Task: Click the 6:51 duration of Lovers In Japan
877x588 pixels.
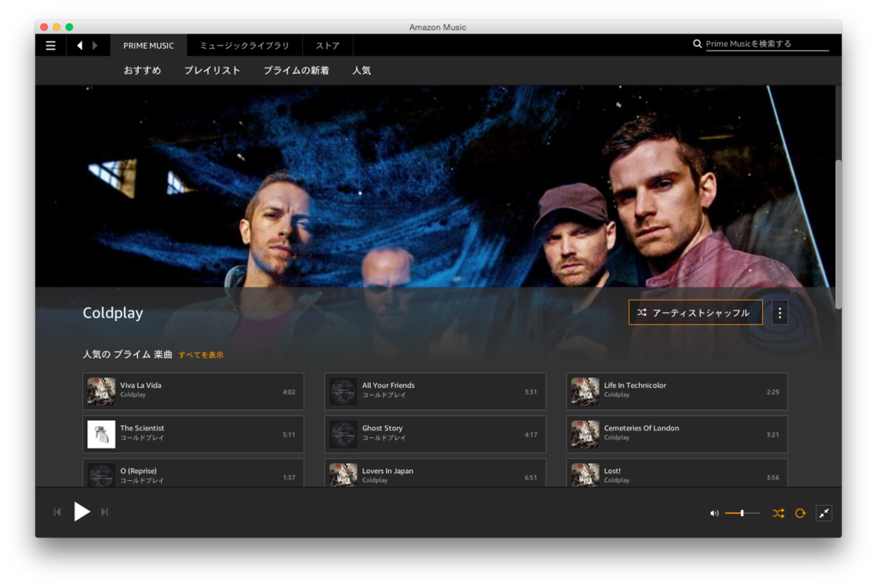Action: (531, 478)
